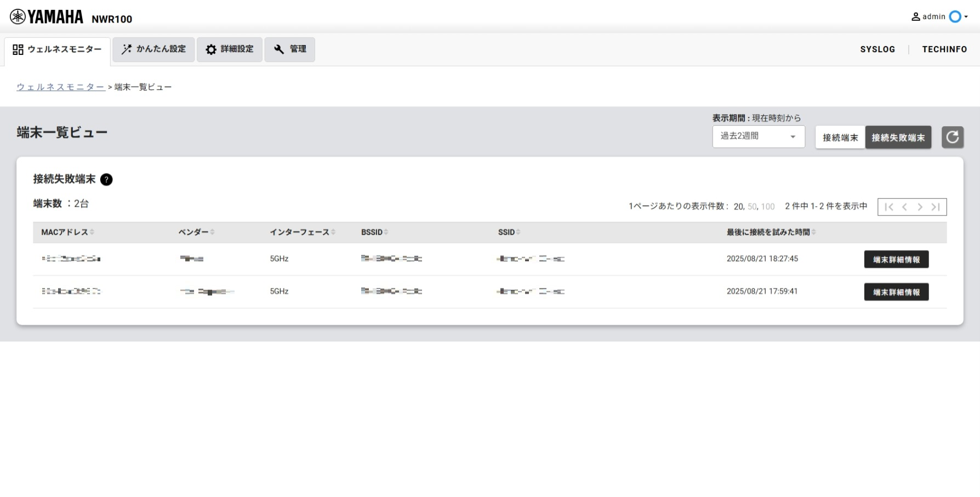
Task: Click the help question mark icon
Action: pyautogui.click(x=106, y=179)
